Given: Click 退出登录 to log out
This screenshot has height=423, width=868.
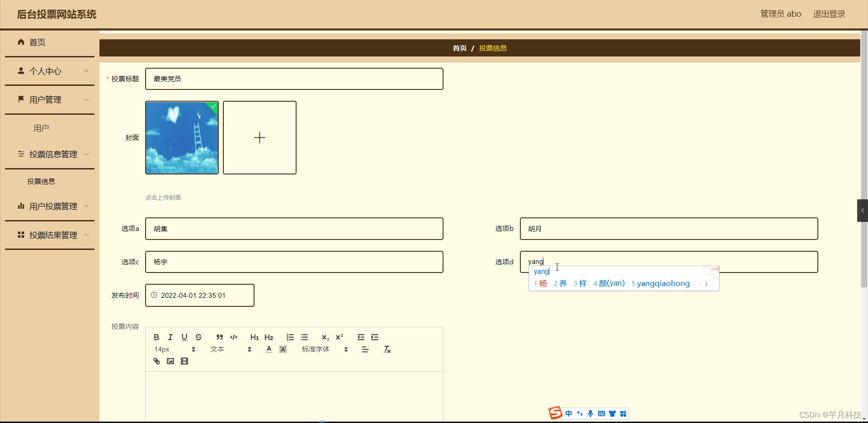Looking at the screenshot, I should 829,14.
